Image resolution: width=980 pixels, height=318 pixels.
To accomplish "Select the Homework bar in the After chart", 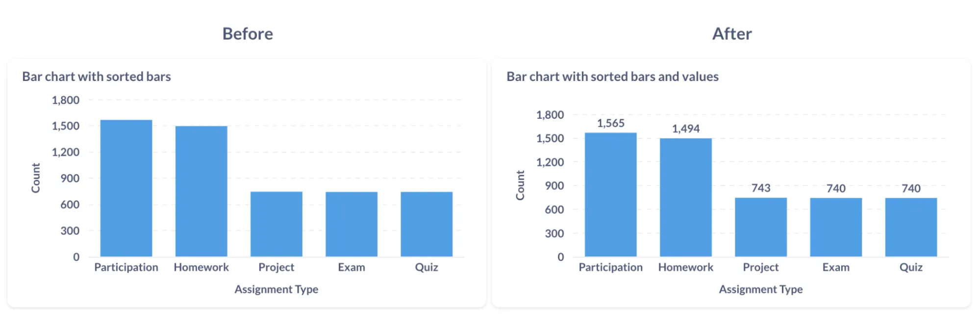I will click(685, 197).
